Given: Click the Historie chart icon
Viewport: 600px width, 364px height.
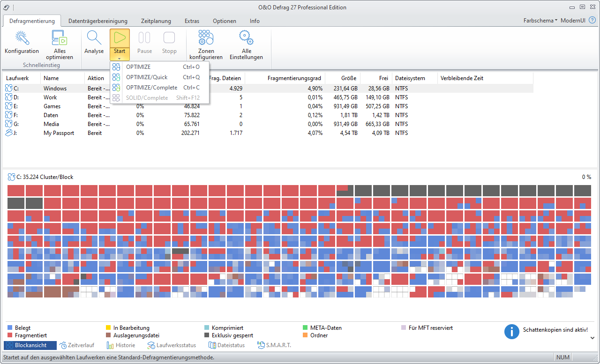Looking at the screenshot, I should 111,345.
